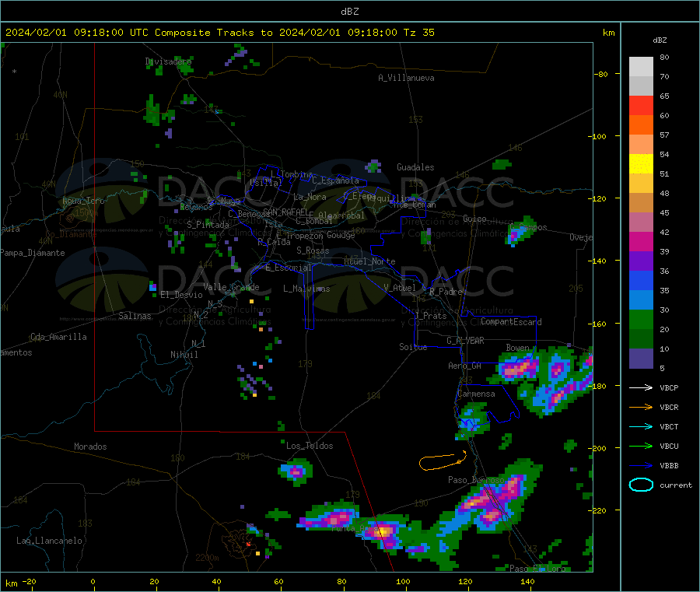Viewport: 700px width, 592px height.
Task: Click the 'Los_Toldos' place label
Action: coord(310,446)
